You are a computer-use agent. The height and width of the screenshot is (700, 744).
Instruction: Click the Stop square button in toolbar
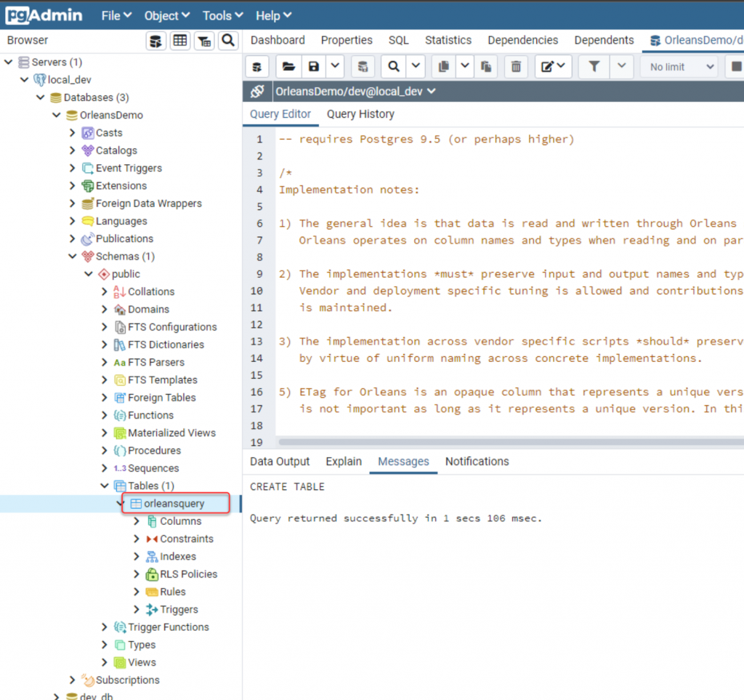click(735, 67)
